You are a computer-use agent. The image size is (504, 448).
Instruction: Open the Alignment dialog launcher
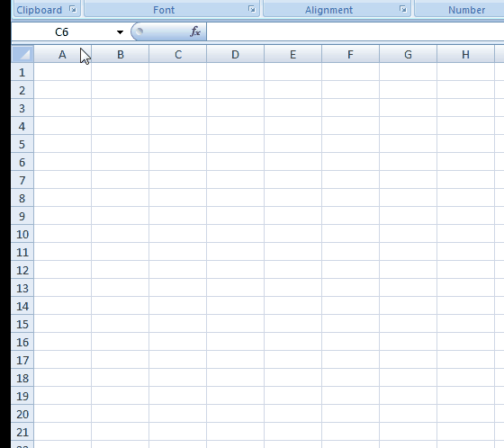[403, 9]
